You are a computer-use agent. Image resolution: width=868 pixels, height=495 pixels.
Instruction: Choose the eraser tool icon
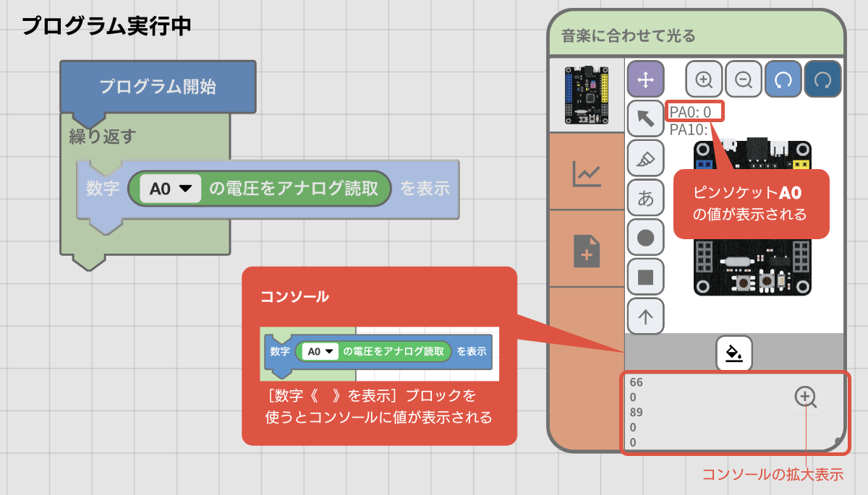click(x=645, y=158)
